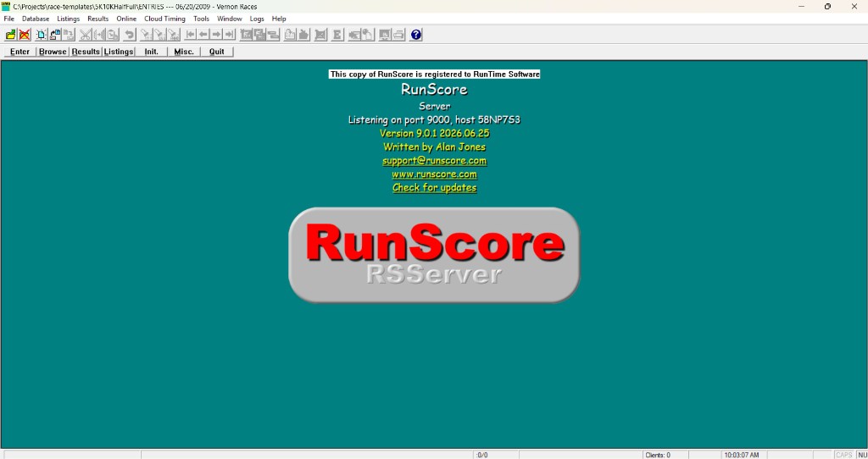Image resolution: width=868 pixels, height=459 pixels.
Task: Open the Tools menu
Action: click(x=202, y=19)
